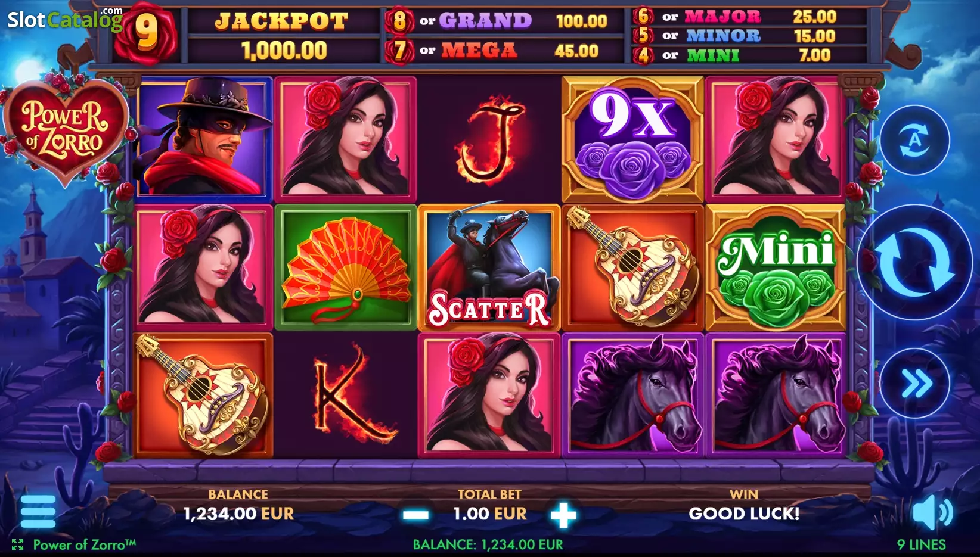Decrease total bet with minus button
This screenshot has width=980, height=557.
point(415,515)
